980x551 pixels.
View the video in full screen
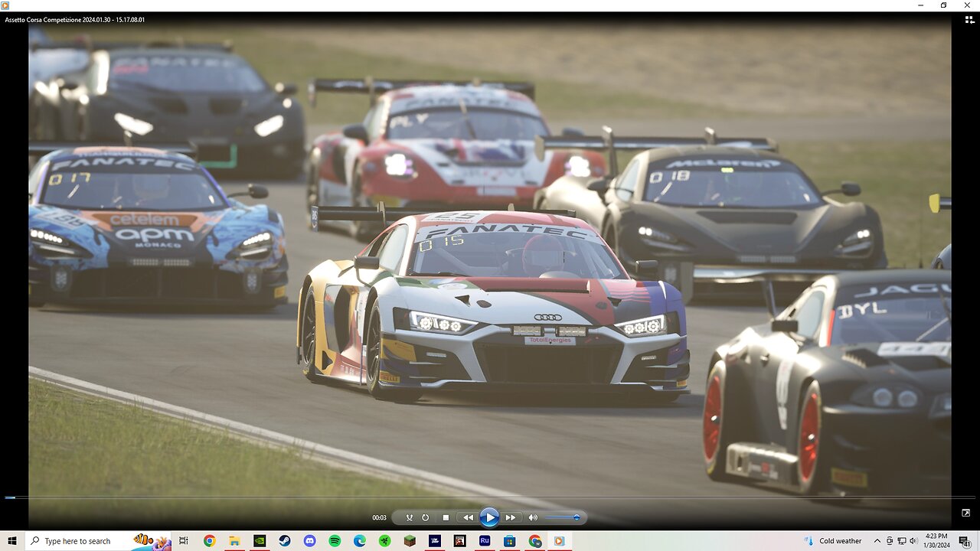(x=966, y=513)
